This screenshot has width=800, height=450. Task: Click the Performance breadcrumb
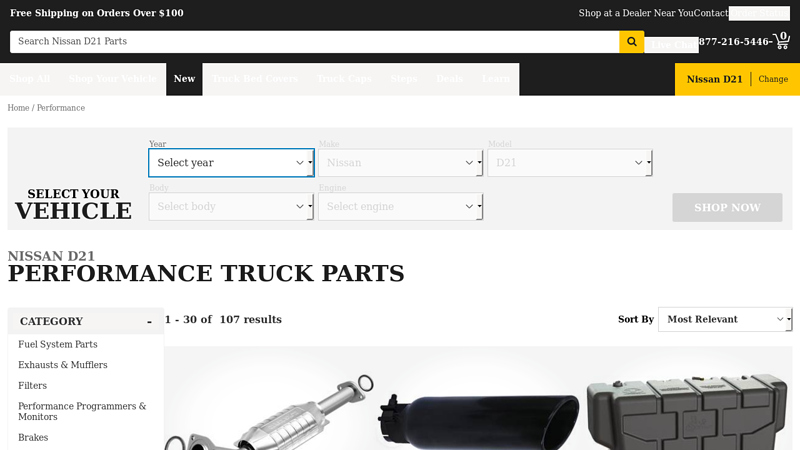coord(61,108)
